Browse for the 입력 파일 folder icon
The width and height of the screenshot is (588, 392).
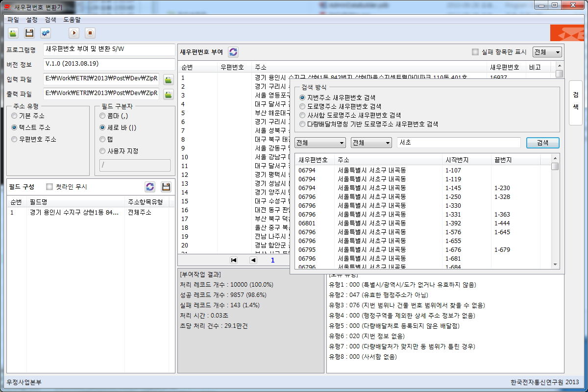coord(169,80)
